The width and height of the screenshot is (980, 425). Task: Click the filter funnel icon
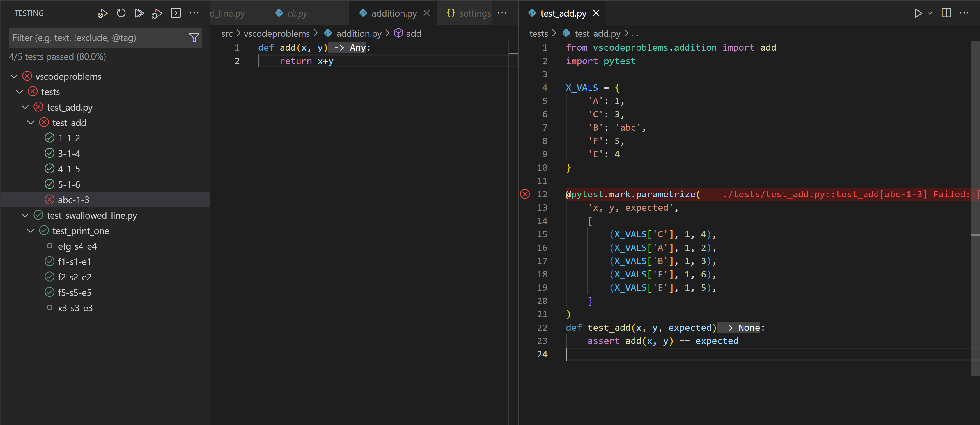click(194, 38)
